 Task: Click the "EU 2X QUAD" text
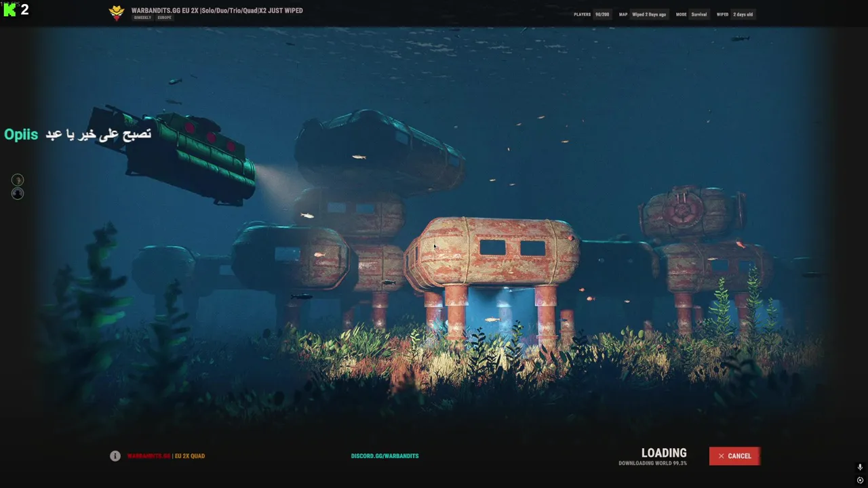point(190,456)
